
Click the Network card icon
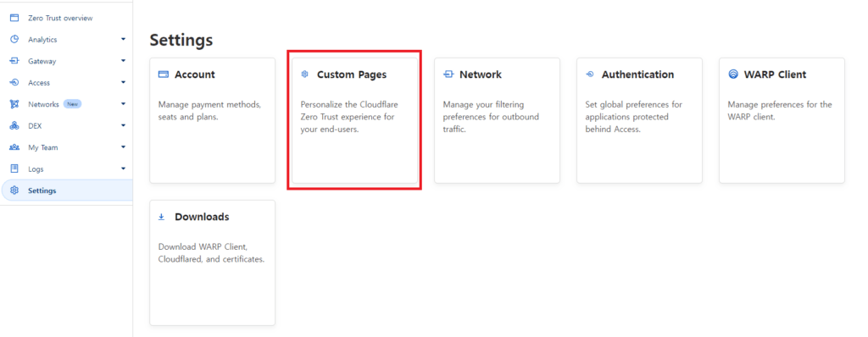tap(448, 75)
